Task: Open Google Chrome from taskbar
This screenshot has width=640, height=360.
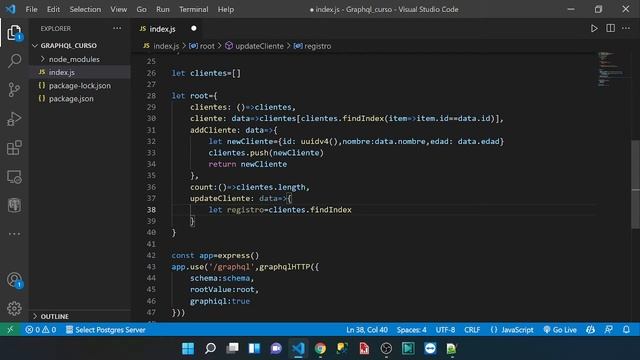Action: 320,349
